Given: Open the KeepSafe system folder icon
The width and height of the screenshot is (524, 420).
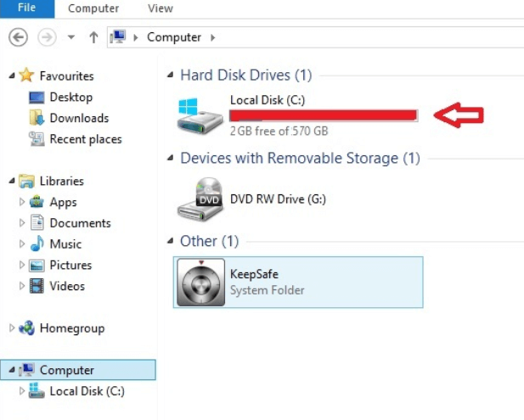Looking at the screenshot, I should tap(200, 283).
